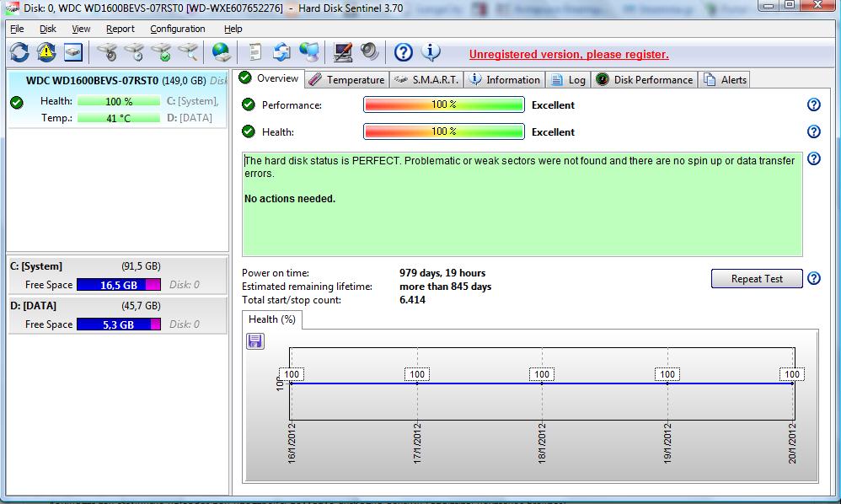Open the File menu

17,29
